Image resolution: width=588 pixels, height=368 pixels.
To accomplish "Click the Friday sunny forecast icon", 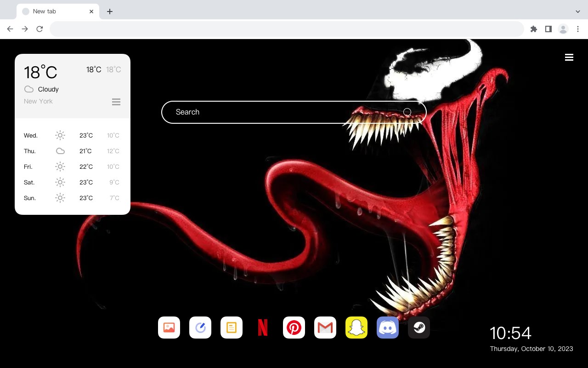I will (60, 167).
